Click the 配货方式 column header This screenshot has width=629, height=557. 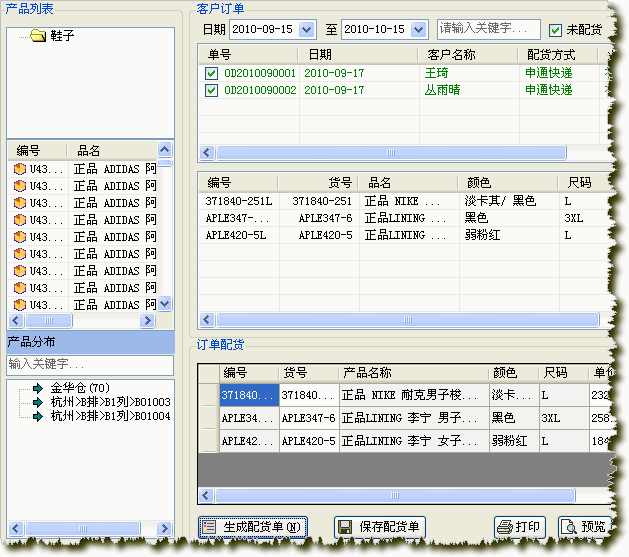pyautogui.click(x=558, y=55)
